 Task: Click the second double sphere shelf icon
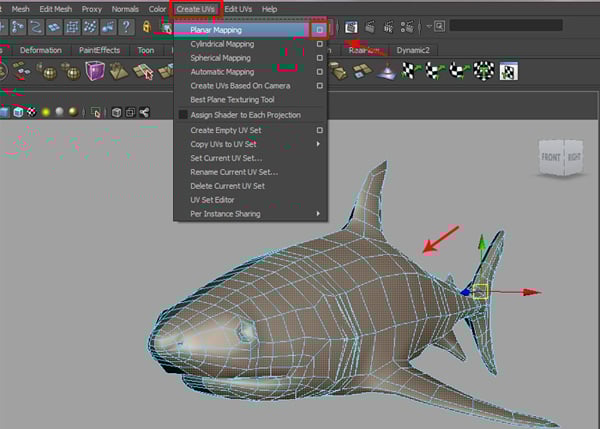click(71, 71)
